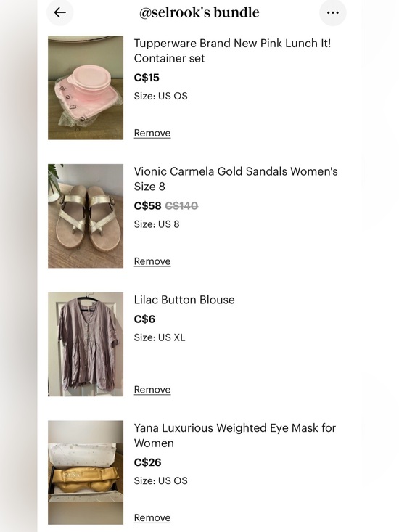Screen dimensions: 399x532
Task: Select the C$15 price of the Tupperware set
Action: tap(147, 78)
